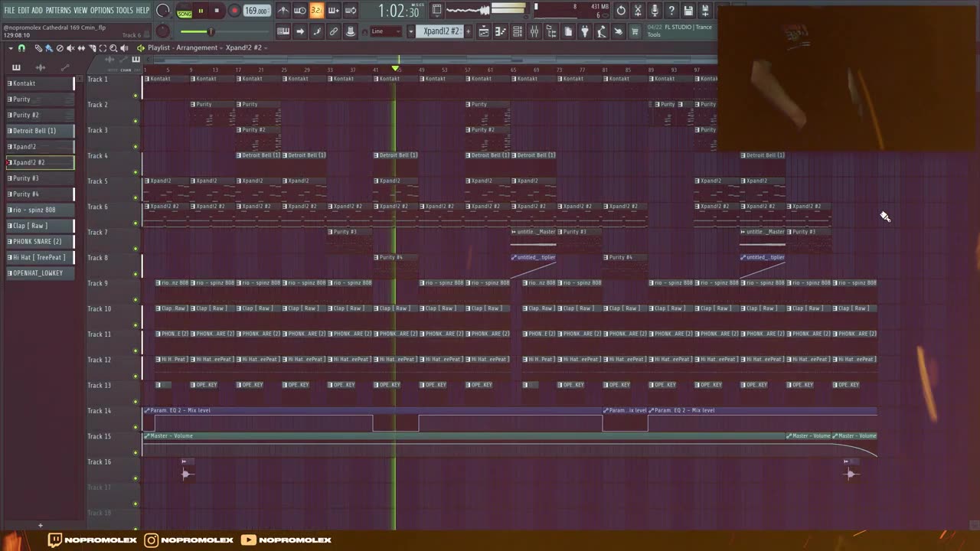Viewport: 980px width, 551px height.
Task: Open the content library cart icon
Action: pyautogui.click(x=635, y=31)
